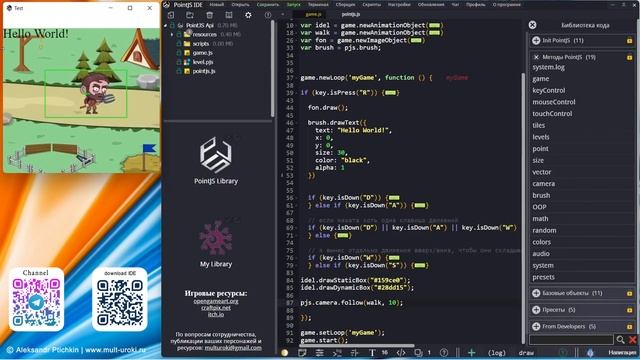Click the lock icon next to Методы PointJS

[629, 57]
